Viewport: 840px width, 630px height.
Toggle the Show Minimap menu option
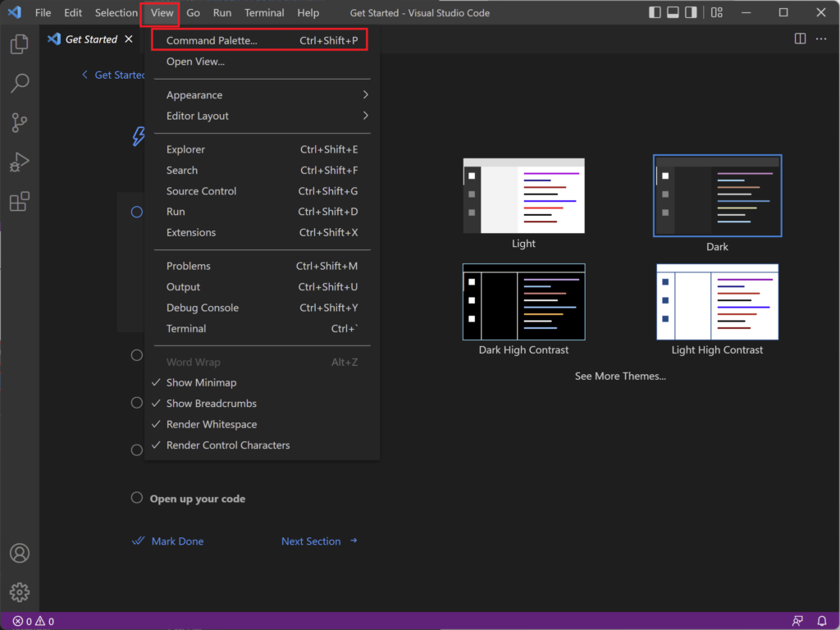(x=262, y=382)
